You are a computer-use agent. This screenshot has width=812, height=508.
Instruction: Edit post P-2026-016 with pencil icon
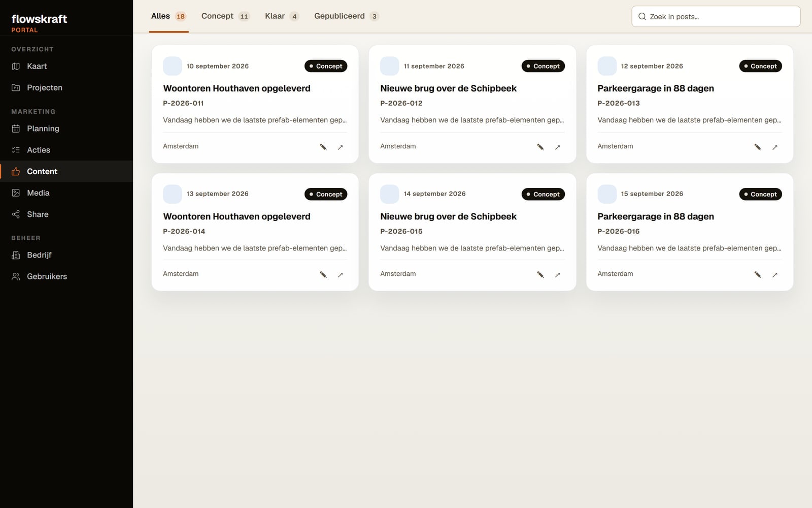(x=758, y=274)
